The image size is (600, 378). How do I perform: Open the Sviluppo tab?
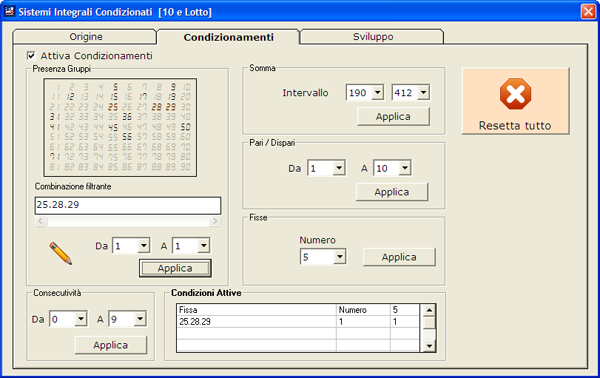[x=372, y=37]
